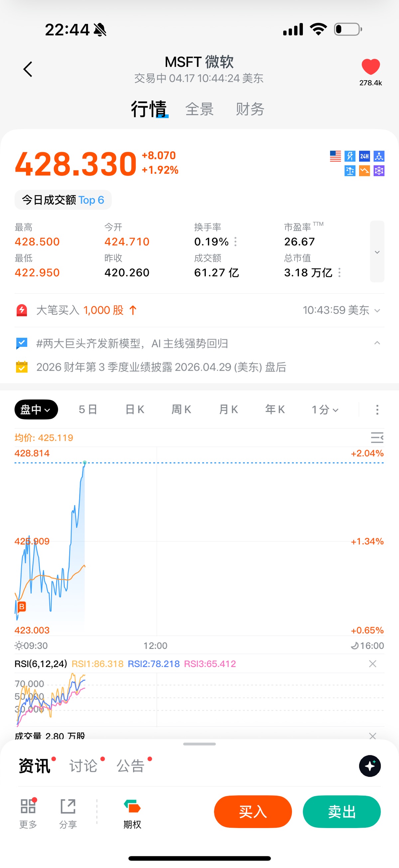Open the AI assistant sparkle icon
The image size is (399, 868).
click(370, 765)
